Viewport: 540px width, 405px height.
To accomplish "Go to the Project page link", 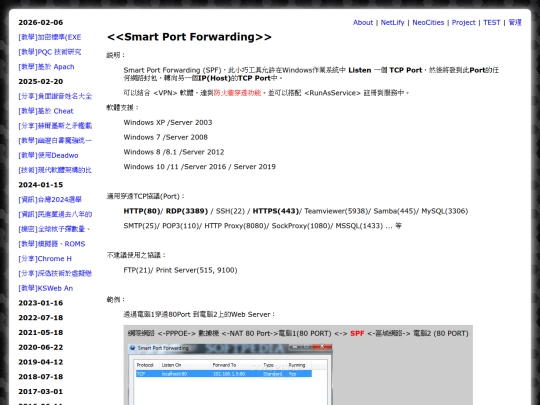I will click(463, 22).
